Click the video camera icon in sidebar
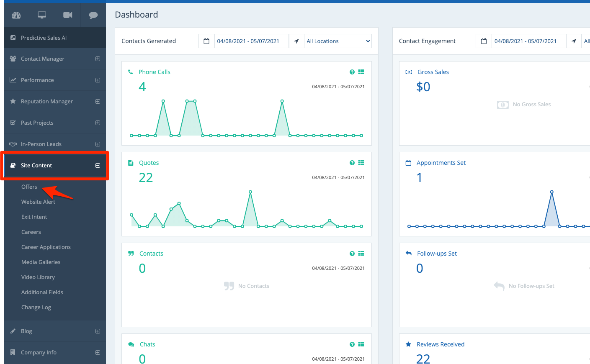Viewport: 590px width, 364px height. pyautogui.click(x=67, y=15)
